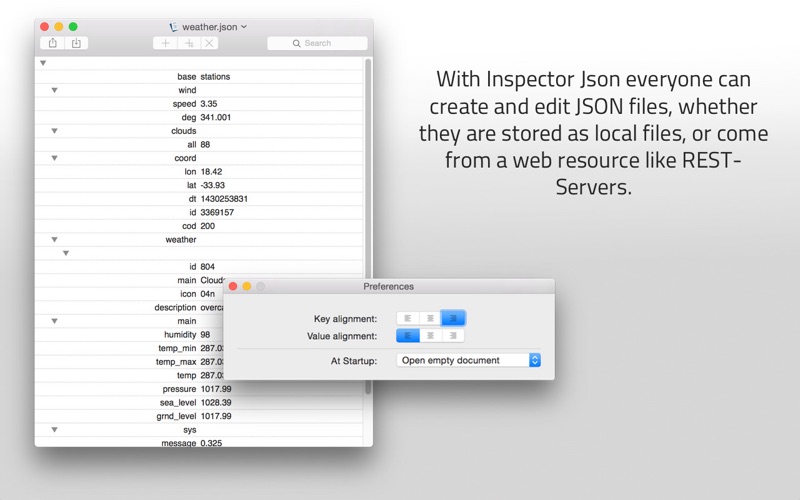Select the icon value 04n
This screenshot has height=500, width=800.
pyautogui.click(x=208, y=294)
